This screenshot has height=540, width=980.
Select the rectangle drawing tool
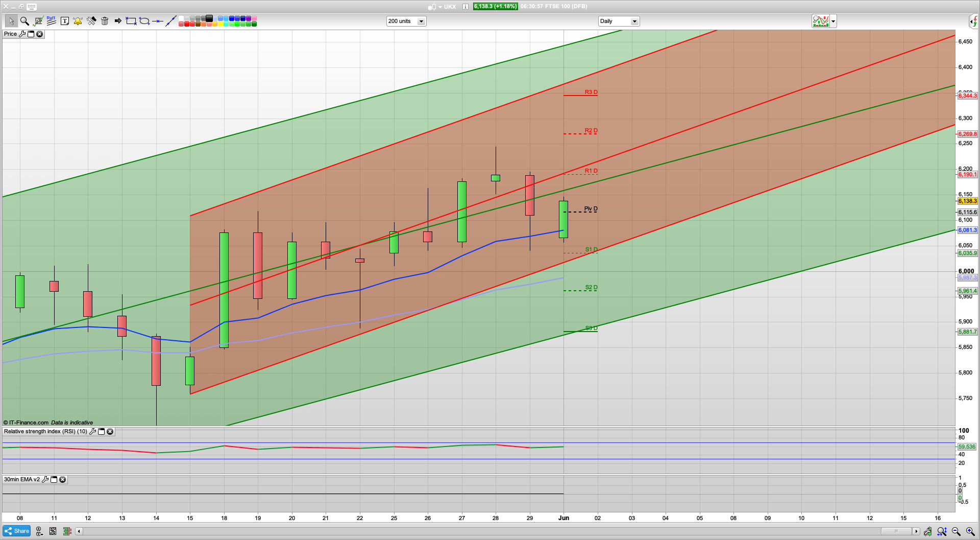130,20
